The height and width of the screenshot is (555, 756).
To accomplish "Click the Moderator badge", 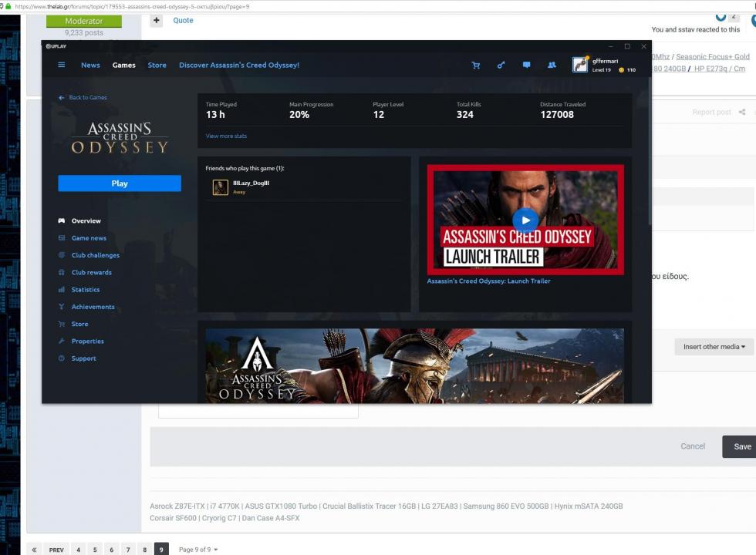I will point(84,22).
